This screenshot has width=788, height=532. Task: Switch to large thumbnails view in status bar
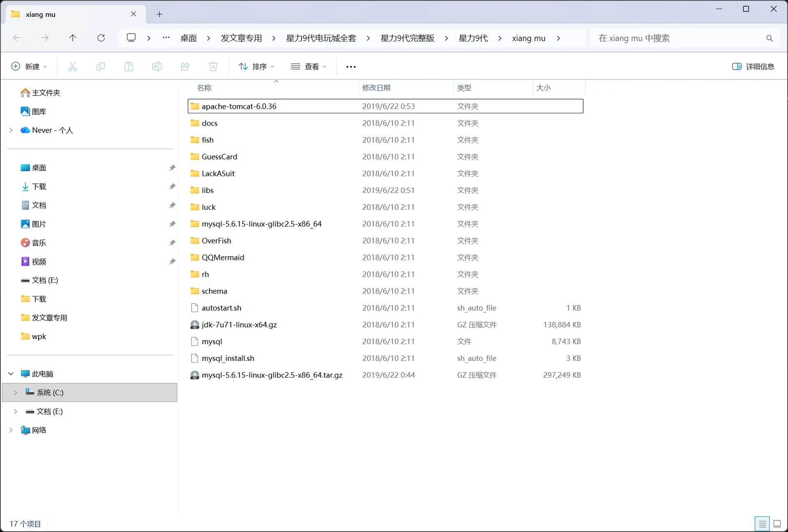tap(777, 524)
